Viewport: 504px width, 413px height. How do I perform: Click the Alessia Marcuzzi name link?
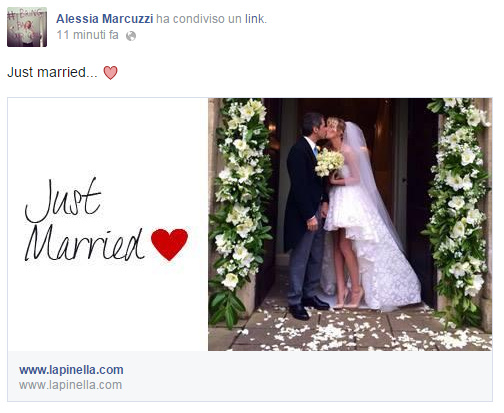[x=105, y=19]
